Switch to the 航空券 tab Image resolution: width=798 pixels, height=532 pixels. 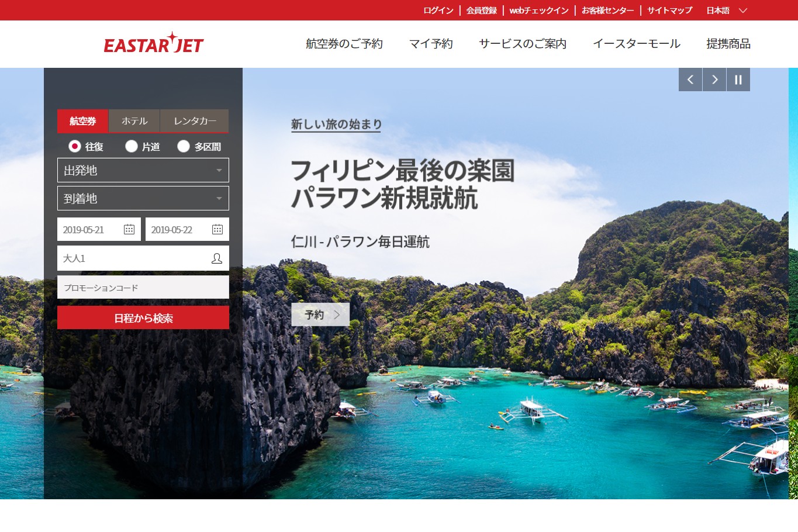83,121
